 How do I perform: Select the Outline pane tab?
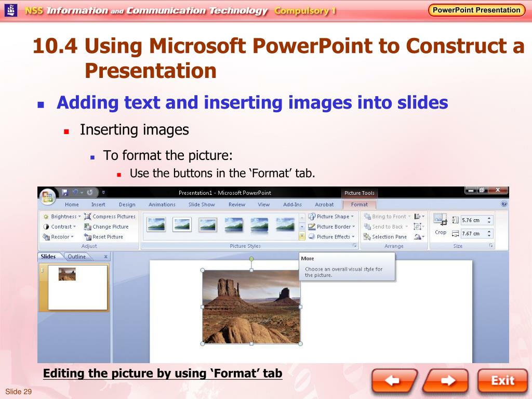[77, 257]
